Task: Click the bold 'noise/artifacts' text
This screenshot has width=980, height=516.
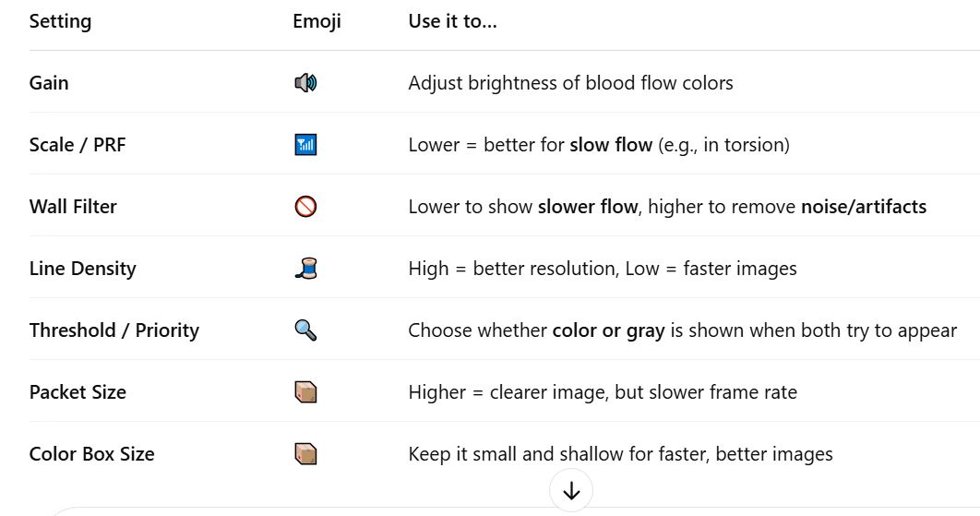Action: pos(864,207)
